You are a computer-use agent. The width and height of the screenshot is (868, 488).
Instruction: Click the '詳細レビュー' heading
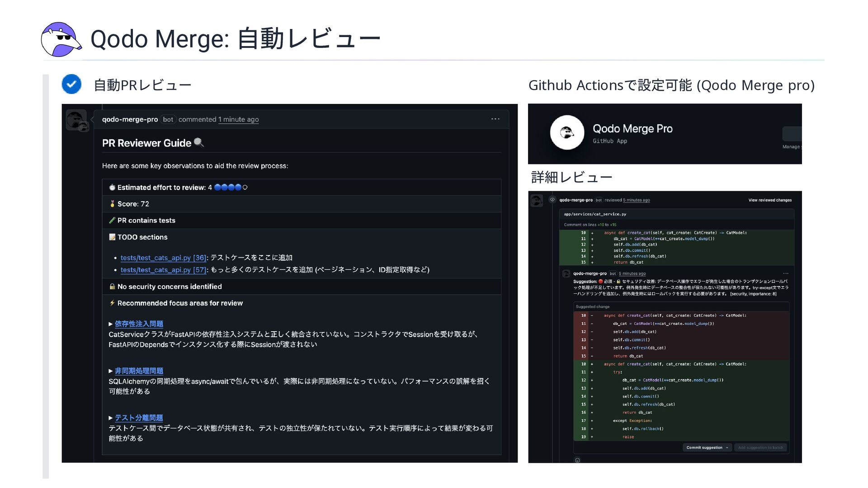(571, 177)
